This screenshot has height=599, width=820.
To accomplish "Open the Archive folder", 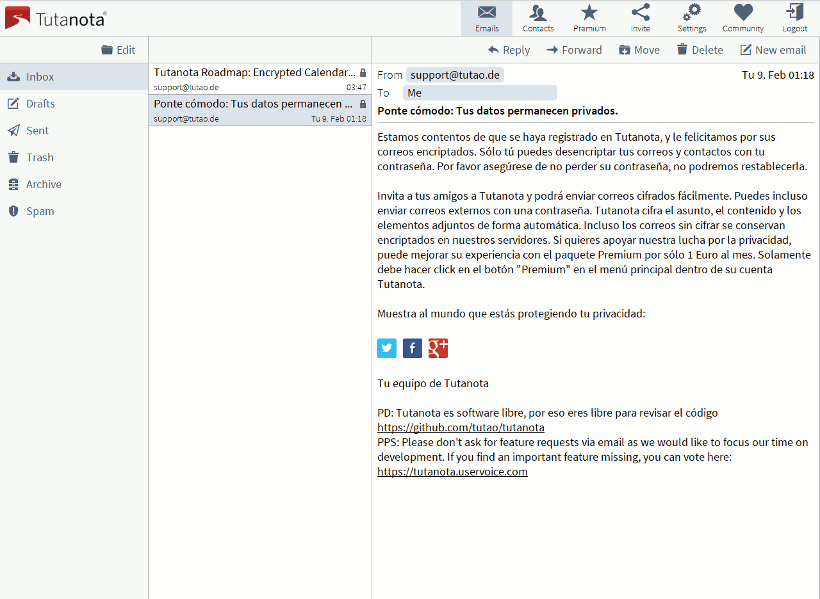I will pos(45,184).
